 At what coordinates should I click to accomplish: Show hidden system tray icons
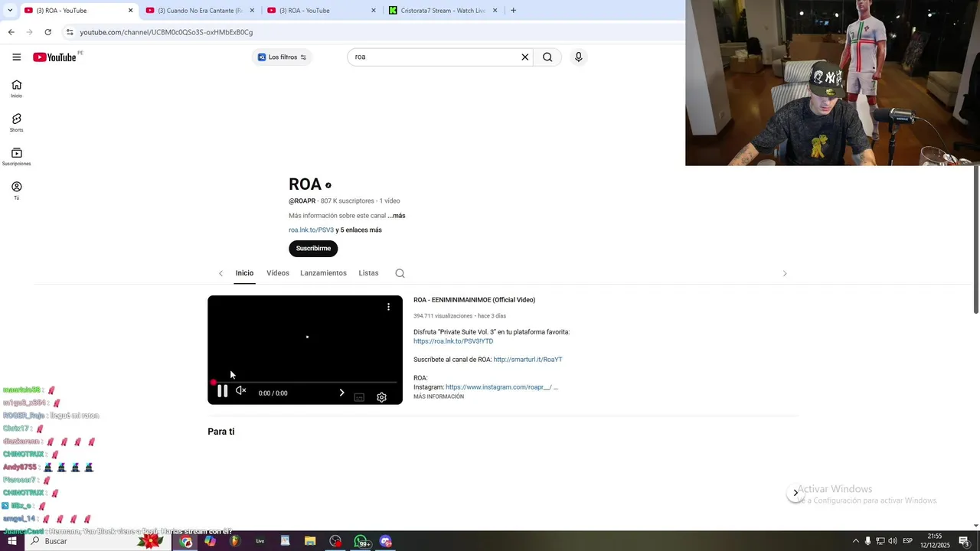click(856, 541)
